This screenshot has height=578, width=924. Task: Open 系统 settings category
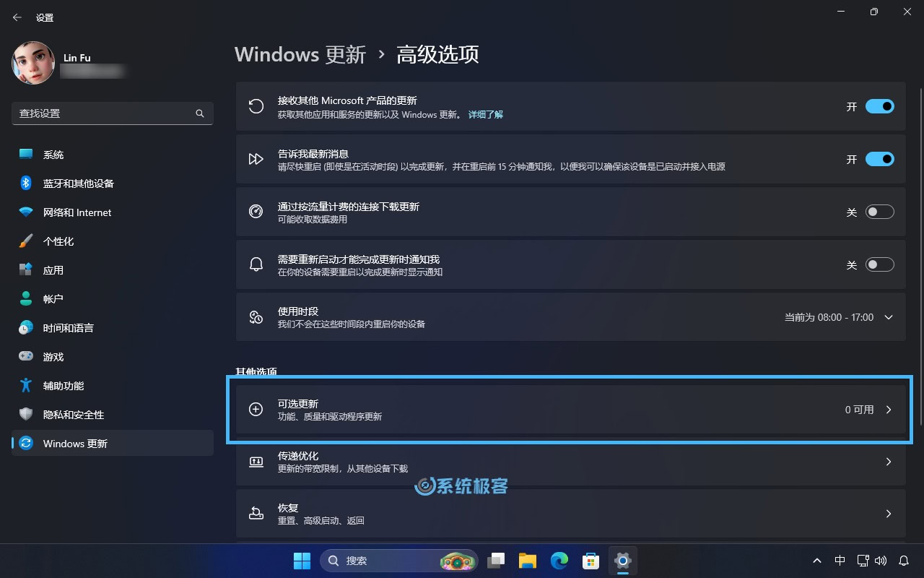point(113,155)
